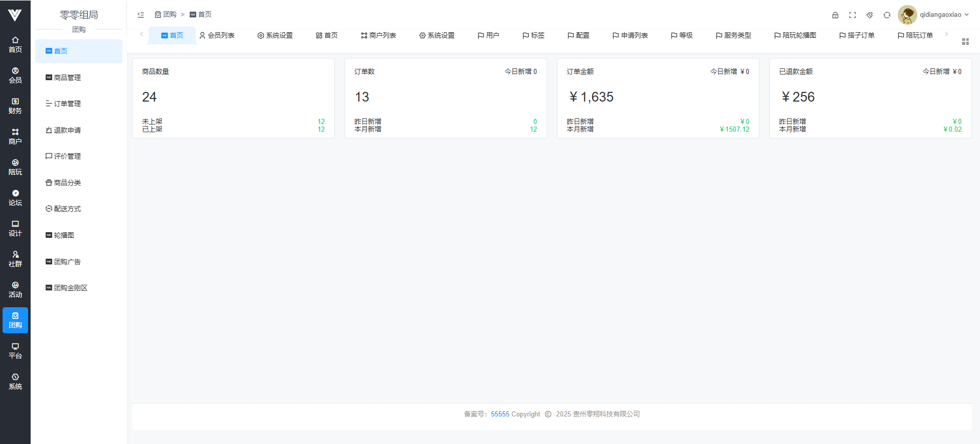The image size is (980, 444).
Task: Open the 财务 section in sidebar
Action: coord(15,106)
